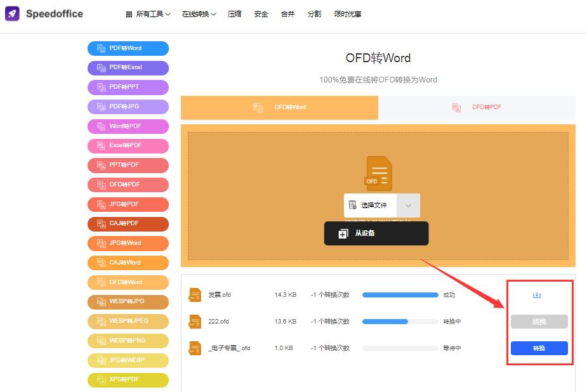The width and height of the screenshot is (587, 392).
Task: Open the CAJ转PDF sidebar tool
Action: pyautogui.click(x=128, y=223)
